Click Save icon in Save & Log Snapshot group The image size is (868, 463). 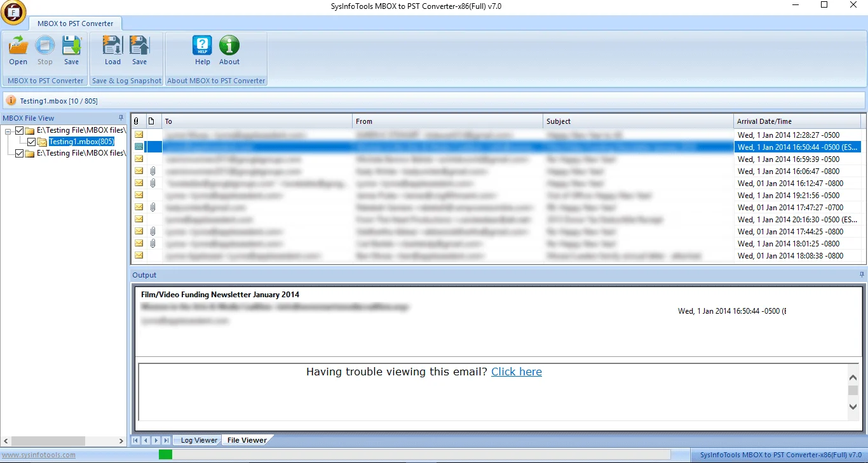click(139, 46)
